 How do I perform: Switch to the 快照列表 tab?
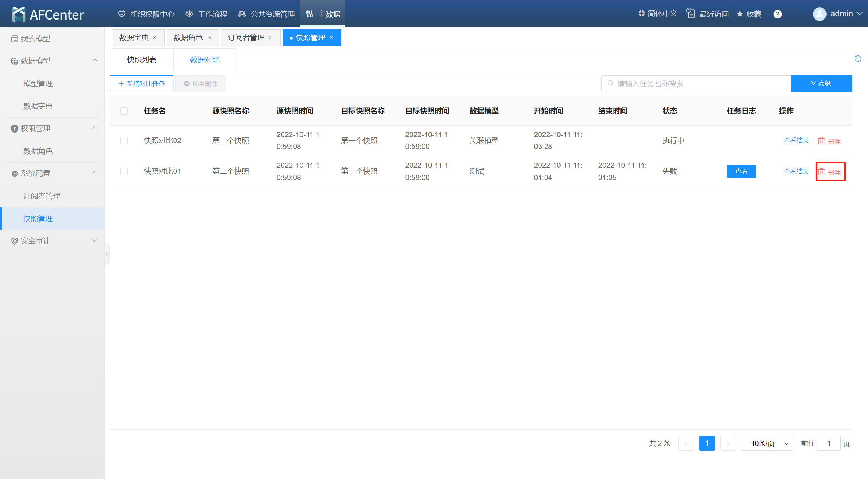pyautogui.click(x=142, y=60)
